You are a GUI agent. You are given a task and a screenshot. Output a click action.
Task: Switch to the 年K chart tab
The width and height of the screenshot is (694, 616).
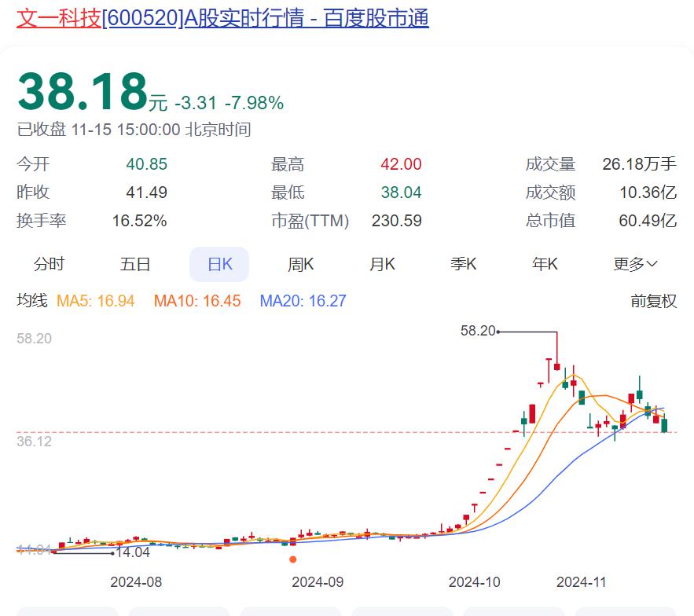(545, 264)
